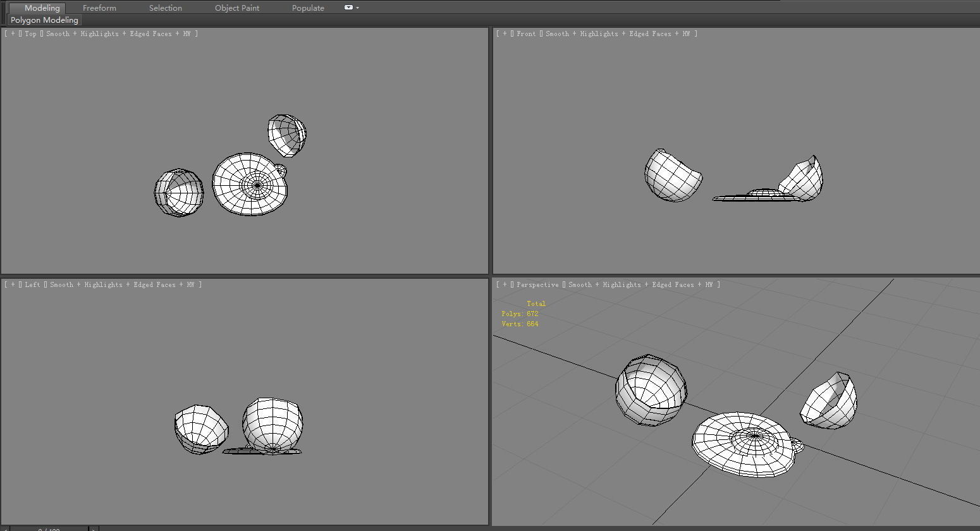Open the Top viewport [+] general menu

point(13,34)
